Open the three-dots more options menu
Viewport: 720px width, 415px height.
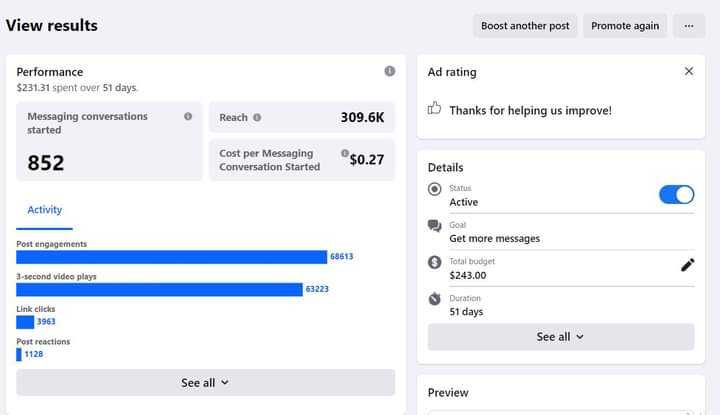688,26
